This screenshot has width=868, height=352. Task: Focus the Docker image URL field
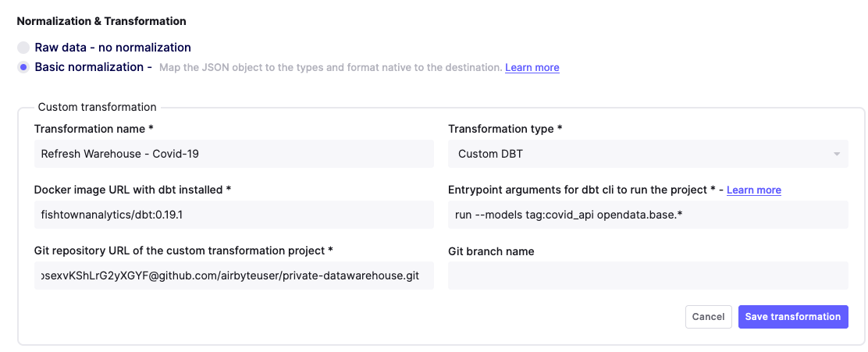click(233, 215)
